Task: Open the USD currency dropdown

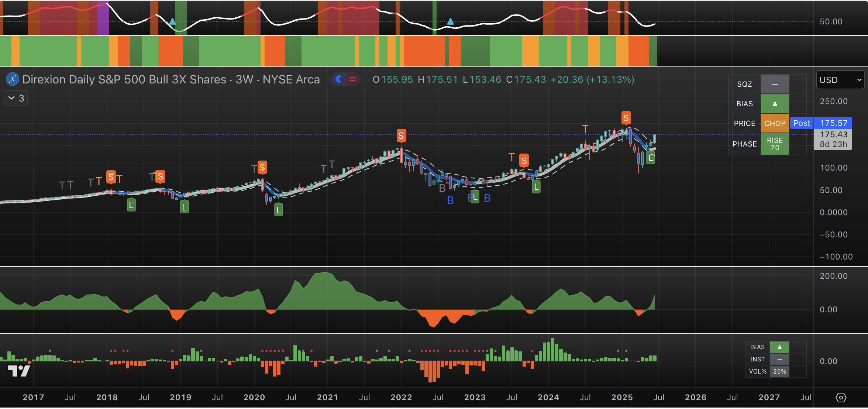Action: [840, 80]
